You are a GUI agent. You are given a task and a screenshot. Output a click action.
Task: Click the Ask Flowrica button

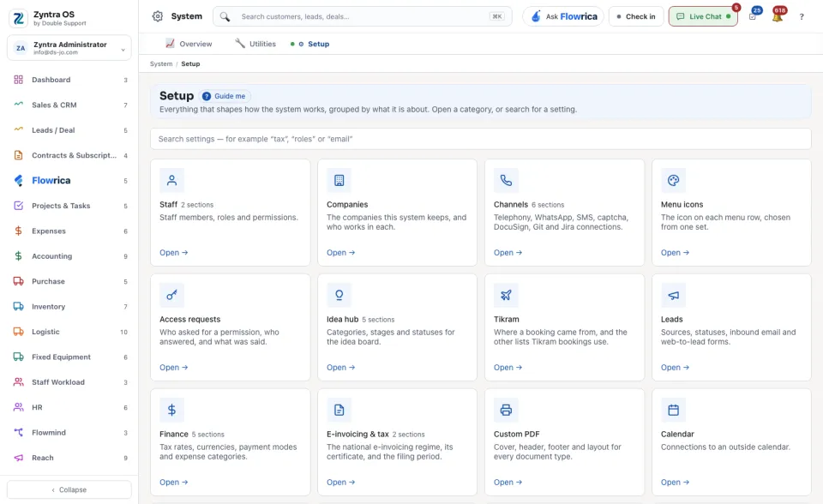point(563,16)
